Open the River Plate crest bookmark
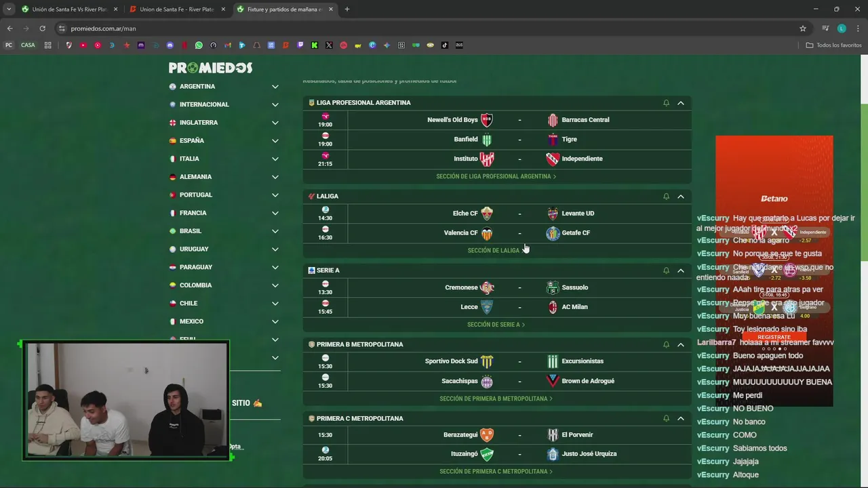The image size is (868, 488). point(68,45)
